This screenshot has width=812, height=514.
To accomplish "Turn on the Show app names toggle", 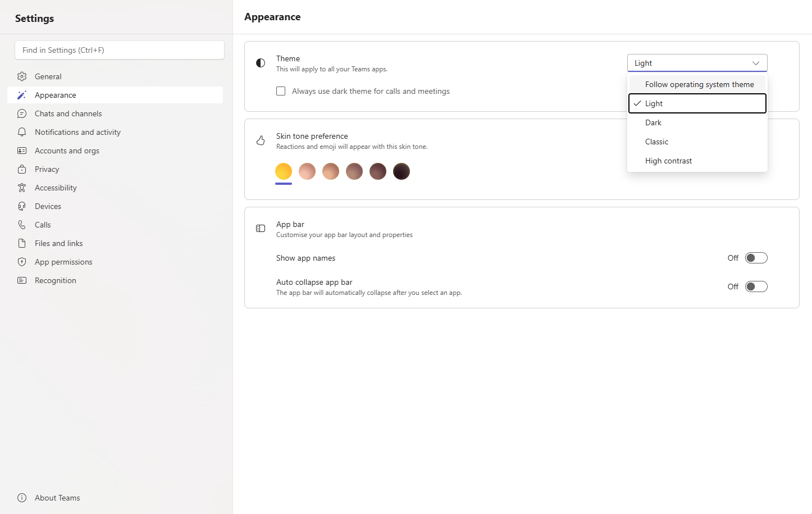I will [756, 258].
